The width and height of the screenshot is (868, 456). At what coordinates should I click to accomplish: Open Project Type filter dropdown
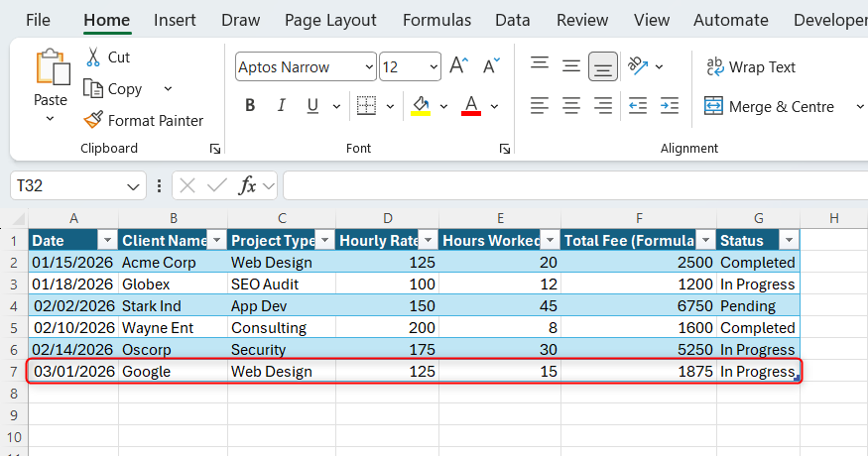tap(325, 240)
